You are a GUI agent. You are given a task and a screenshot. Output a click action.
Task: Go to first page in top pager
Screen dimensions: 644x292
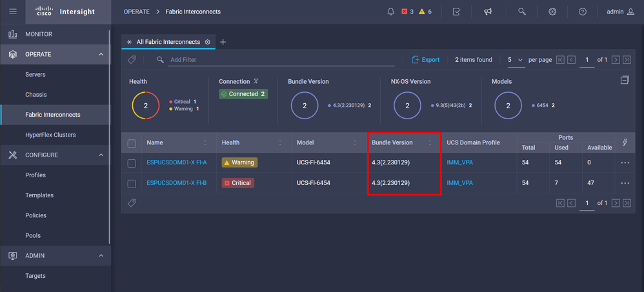coord(560,60)
